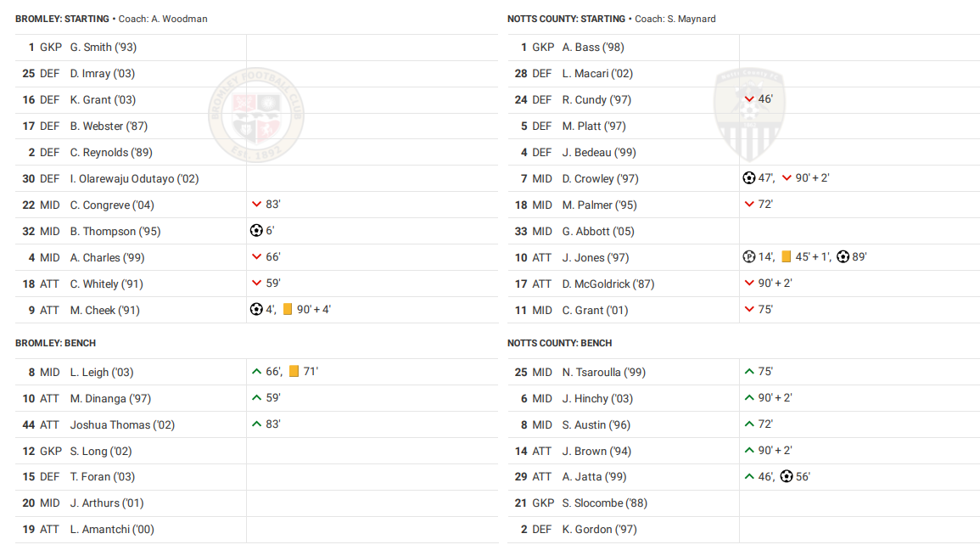The image size is (980, 556).
Task: Click the goal icon for J. Jones at 89'
Action: [843, 257]
